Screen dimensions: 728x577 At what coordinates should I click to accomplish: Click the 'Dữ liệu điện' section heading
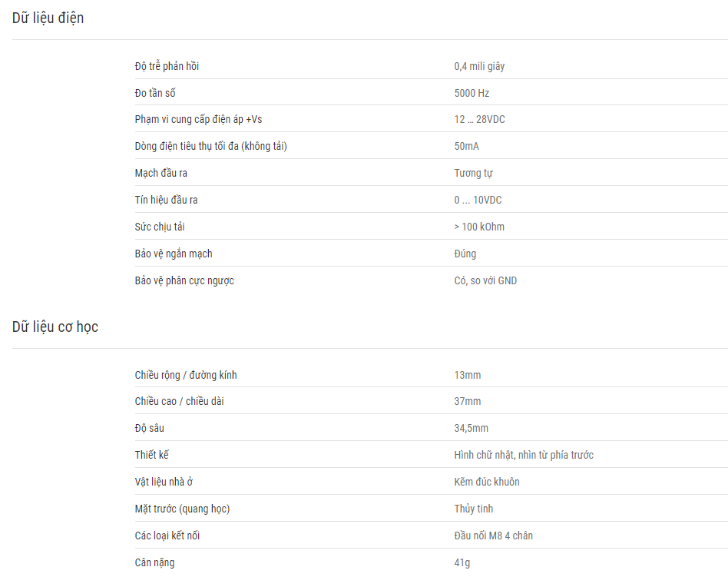tap(48, 18)
